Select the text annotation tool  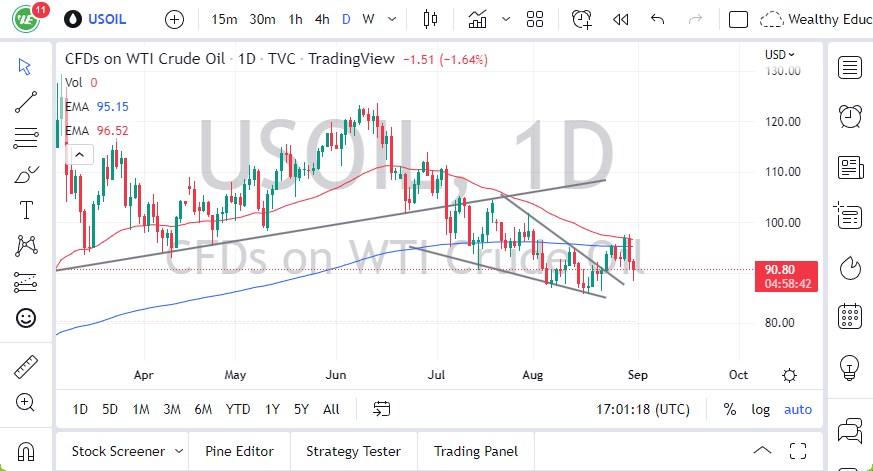[x=26, y=209]
